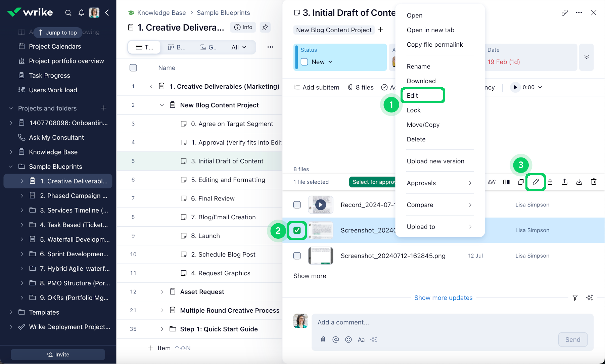This screenshot has height=364, width=605.
Task: Pin the Creative Deliverables project
Action: click(x=265, y=27)
